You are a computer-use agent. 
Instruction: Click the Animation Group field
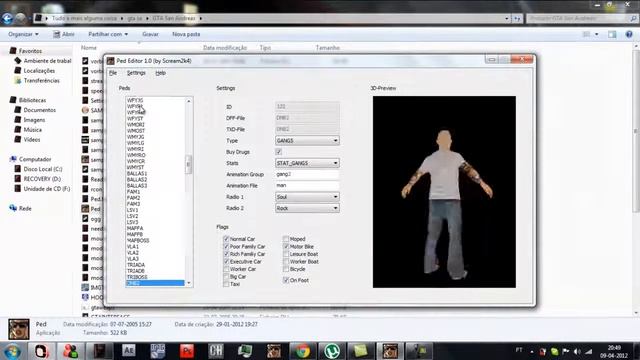point(307,174)
